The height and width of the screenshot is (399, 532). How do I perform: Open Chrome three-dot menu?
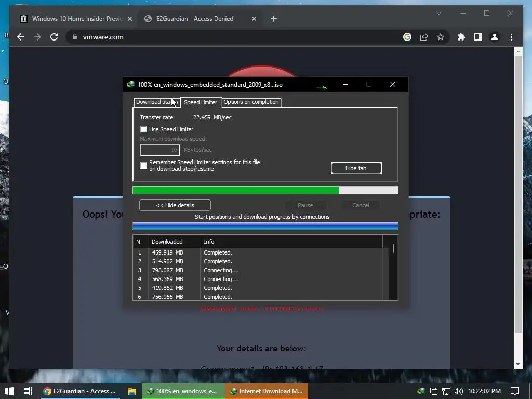(511, 37)
